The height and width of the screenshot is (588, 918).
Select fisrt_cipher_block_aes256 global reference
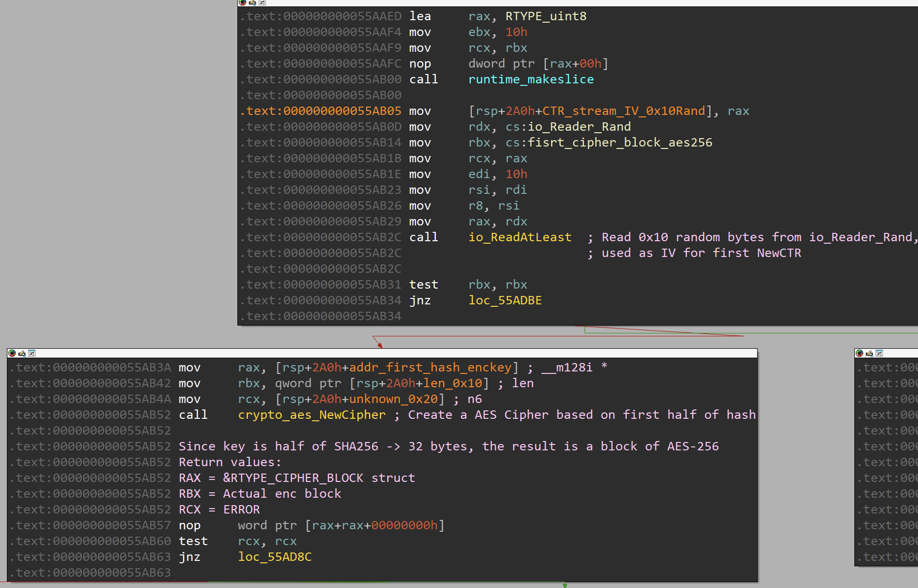pyautogui.click(x=620, y=143)
